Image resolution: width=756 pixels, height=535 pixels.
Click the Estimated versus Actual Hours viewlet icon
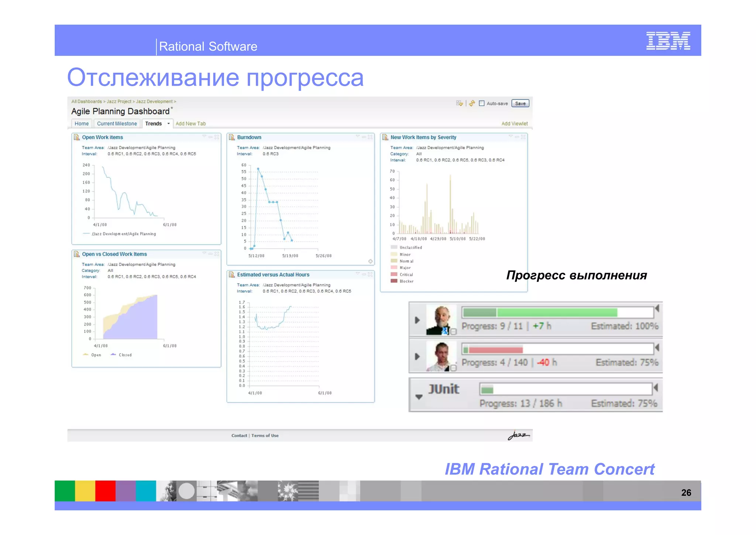tap(232, 275)
